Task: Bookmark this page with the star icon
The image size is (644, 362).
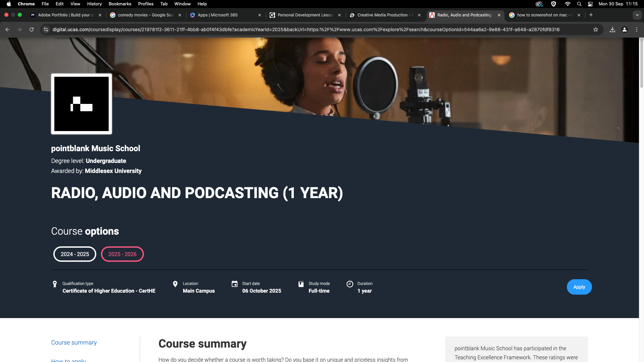Action: [596, 29]
